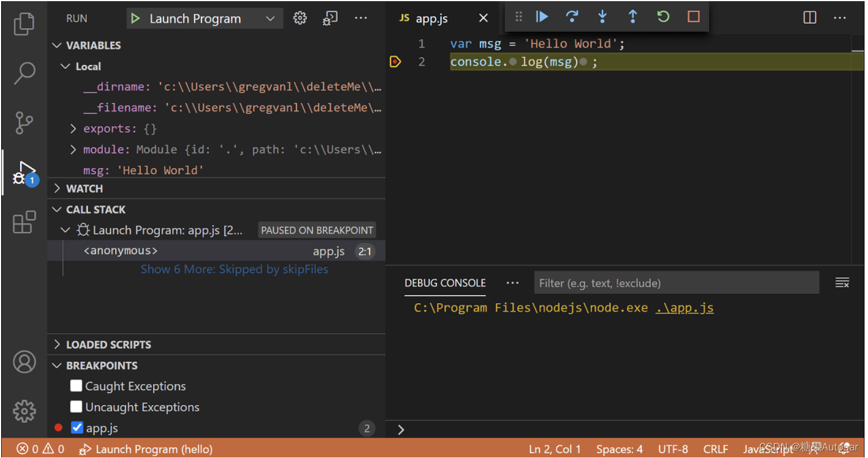Screen dimensions: 868x458
Task: Close the app.js editor tab
Action: [x=484, y=18]
